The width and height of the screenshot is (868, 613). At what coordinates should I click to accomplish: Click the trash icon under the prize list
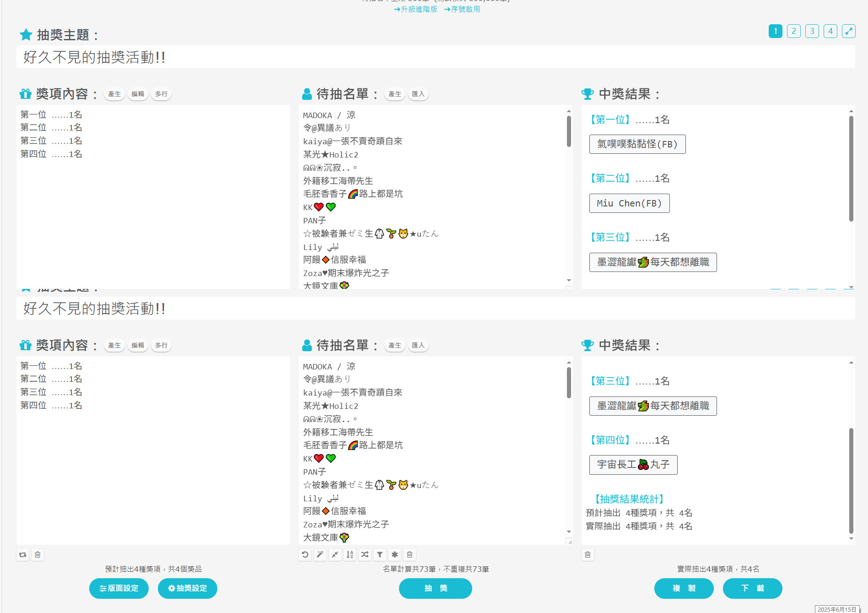38,555
